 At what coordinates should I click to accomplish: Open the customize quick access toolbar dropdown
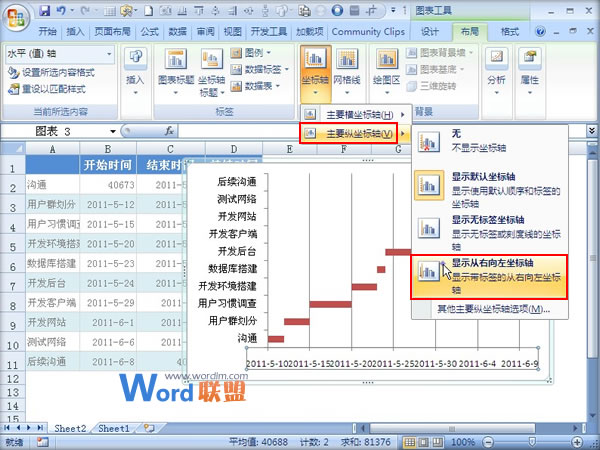(x=393, y=11)
